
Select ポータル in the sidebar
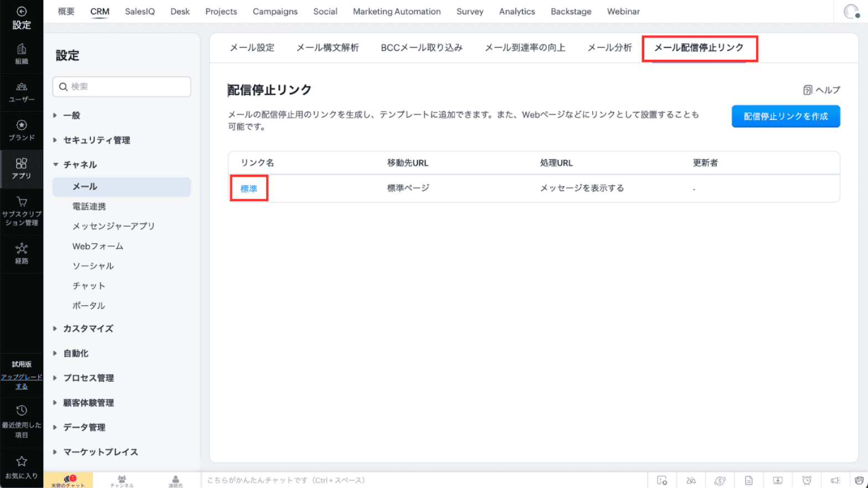pyautogui.click(x=89, y=306)
